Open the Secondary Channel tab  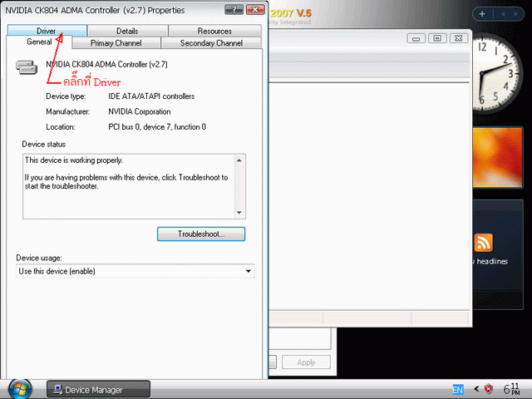(x=211, y=43)
